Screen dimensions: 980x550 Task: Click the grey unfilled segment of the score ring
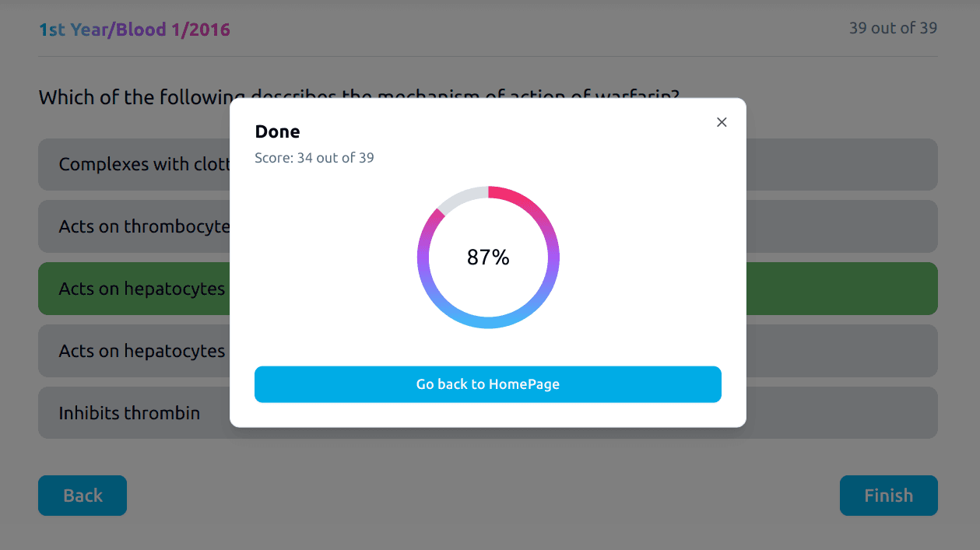click(459, 195)
